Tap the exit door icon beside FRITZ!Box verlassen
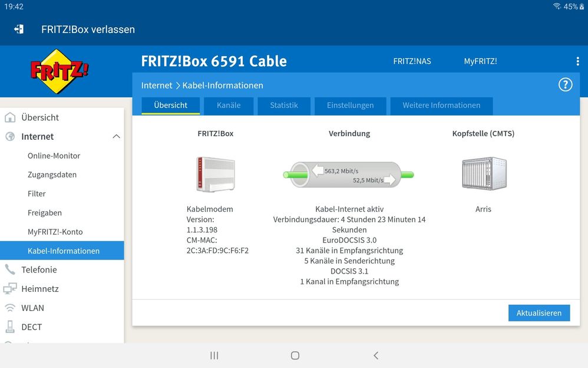This screenshot has height=368, width=588. [19, 29]
